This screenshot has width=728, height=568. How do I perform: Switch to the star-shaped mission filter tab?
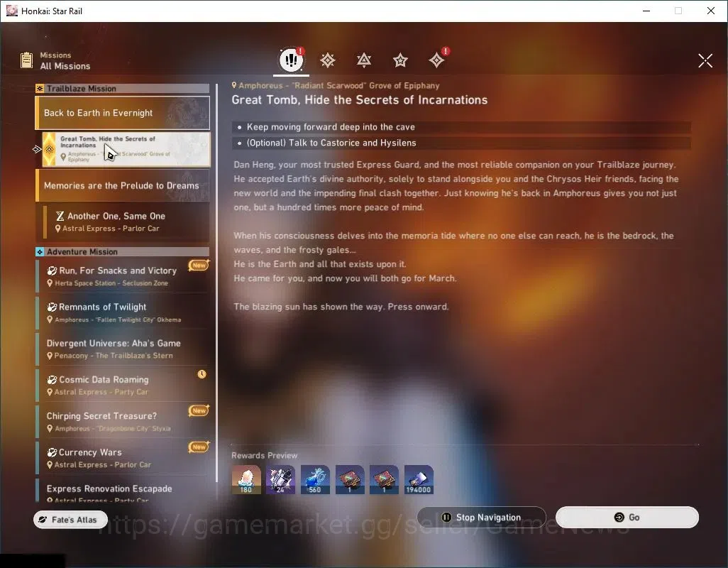[x=400, y=60]
